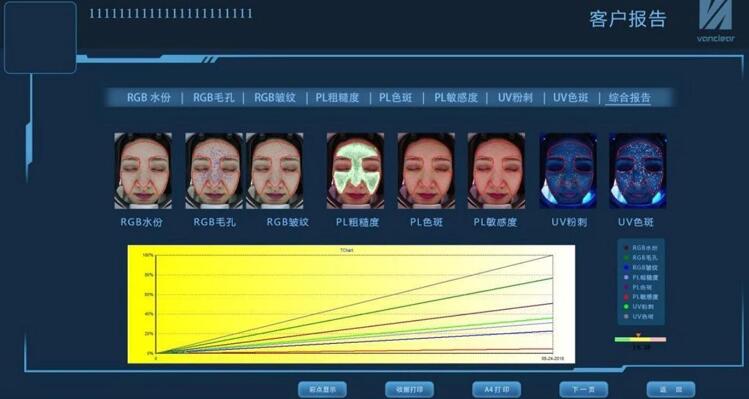Viewport: 749px width, 399px height.
Task: Click the RGB水份 legend color dot
Action: tap(626, 248)
